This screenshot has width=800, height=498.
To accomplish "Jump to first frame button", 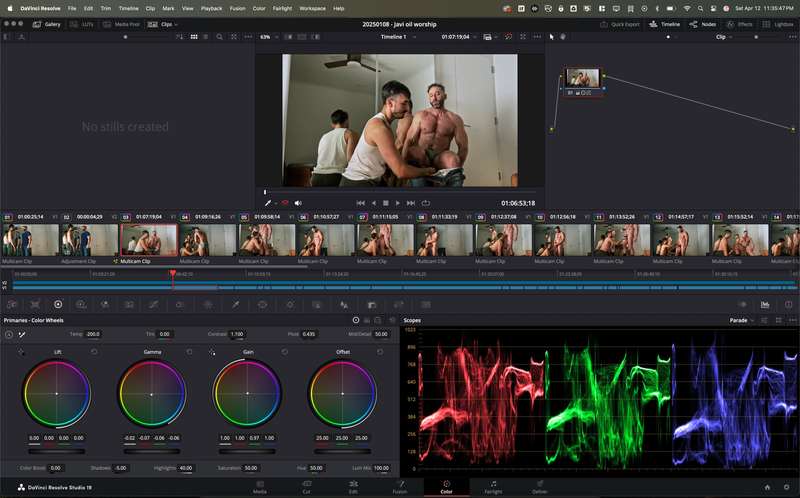I will (x=360, y=203).
